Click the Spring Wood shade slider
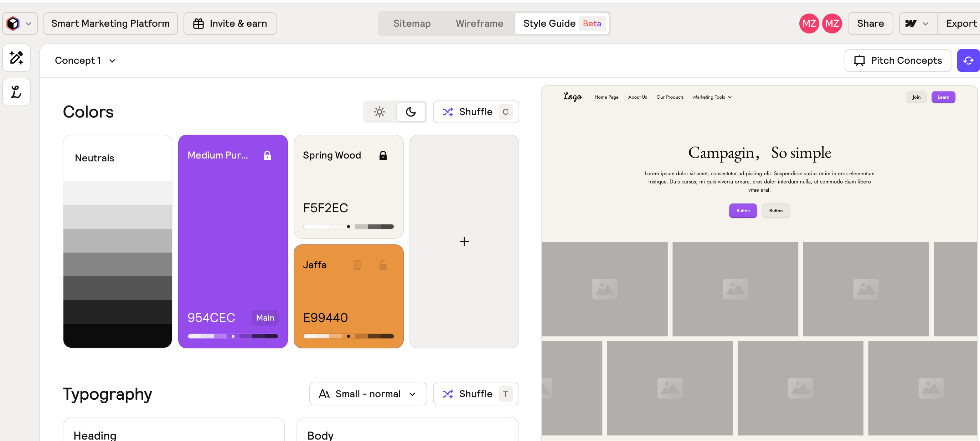The image size is (980, 441). tap(348, 227)
